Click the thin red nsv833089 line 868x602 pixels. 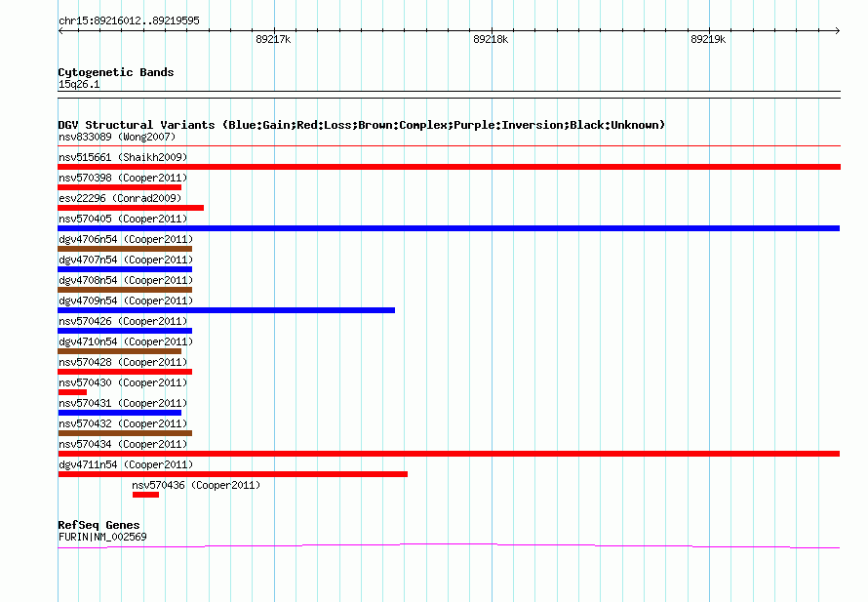point(449,146)
